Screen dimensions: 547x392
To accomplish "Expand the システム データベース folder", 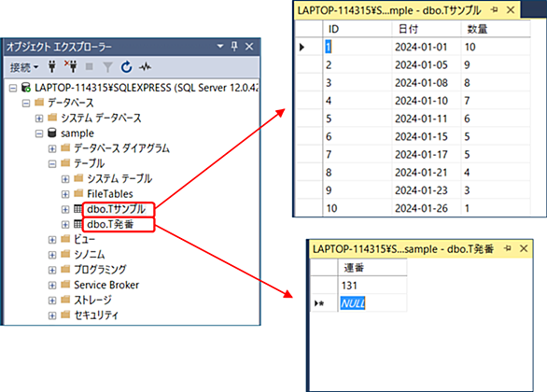I will pos(39,119).
